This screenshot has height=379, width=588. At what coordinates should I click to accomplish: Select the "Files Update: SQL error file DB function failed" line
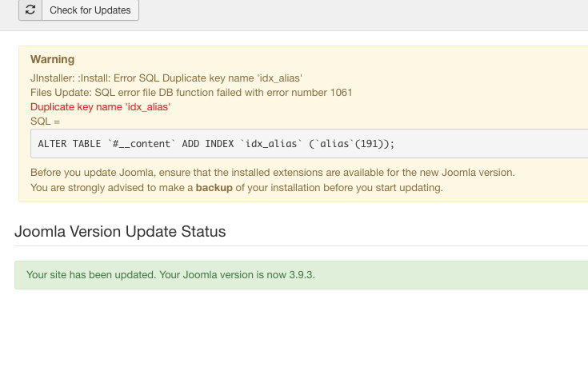191,93
